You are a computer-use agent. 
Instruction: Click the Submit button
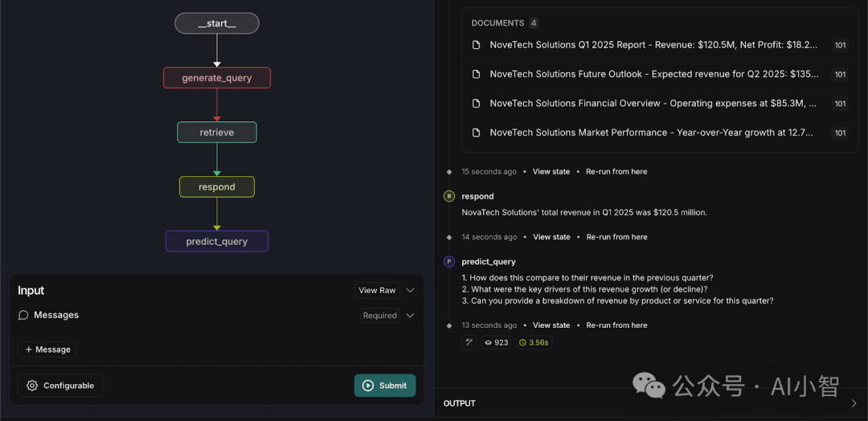pos(385,386)
